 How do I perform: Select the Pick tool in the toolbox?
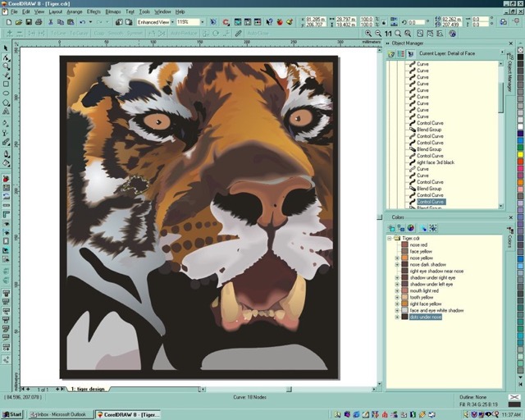click(x=6, y=48)
